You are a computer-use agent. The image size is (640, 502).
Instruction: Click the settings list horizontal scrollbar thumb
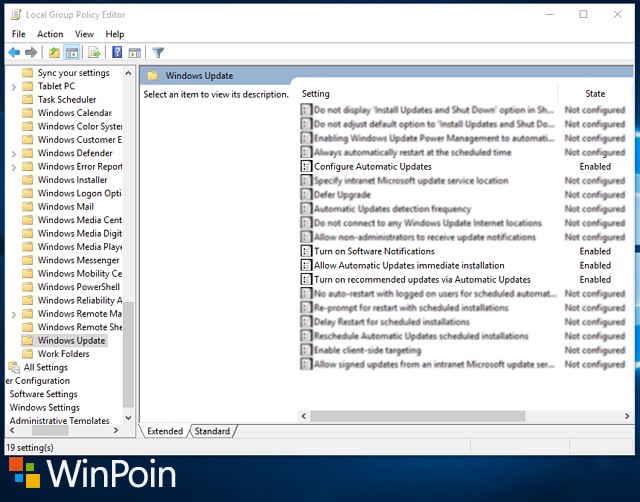tap(417, 416)
